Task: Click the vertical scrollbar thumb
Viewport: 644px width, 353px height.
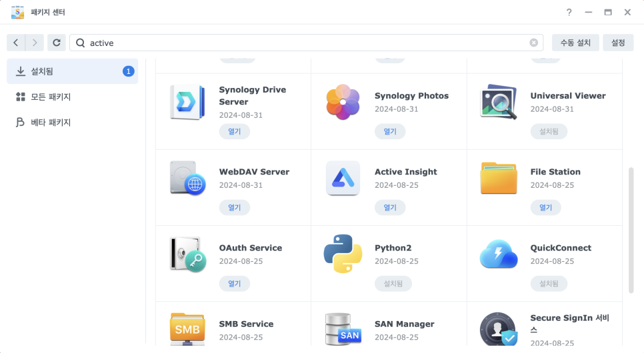Action: (631, 230)
